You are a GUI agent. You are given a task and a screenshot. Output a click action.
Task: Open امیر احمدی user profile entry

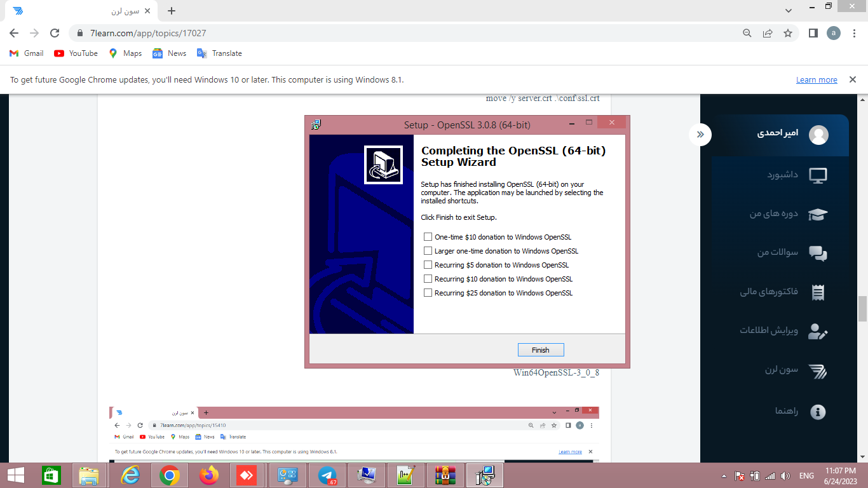tap(780, 135)
